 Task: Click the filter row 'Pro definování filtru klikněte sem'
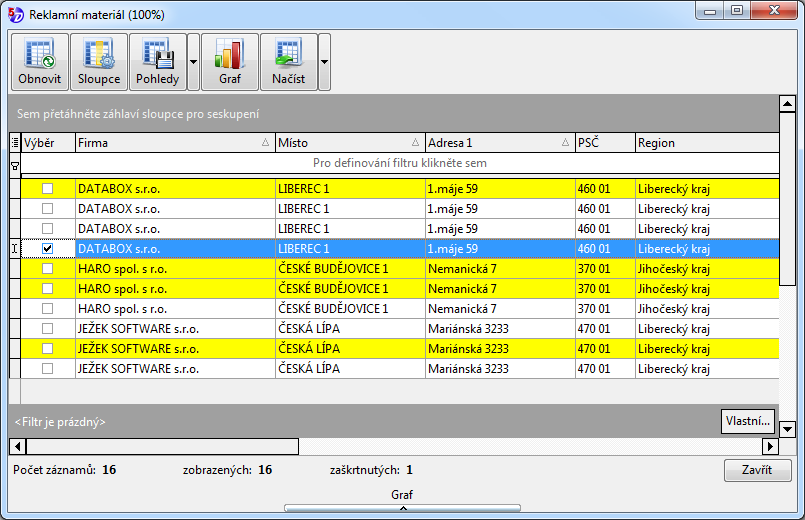(400, 163)
